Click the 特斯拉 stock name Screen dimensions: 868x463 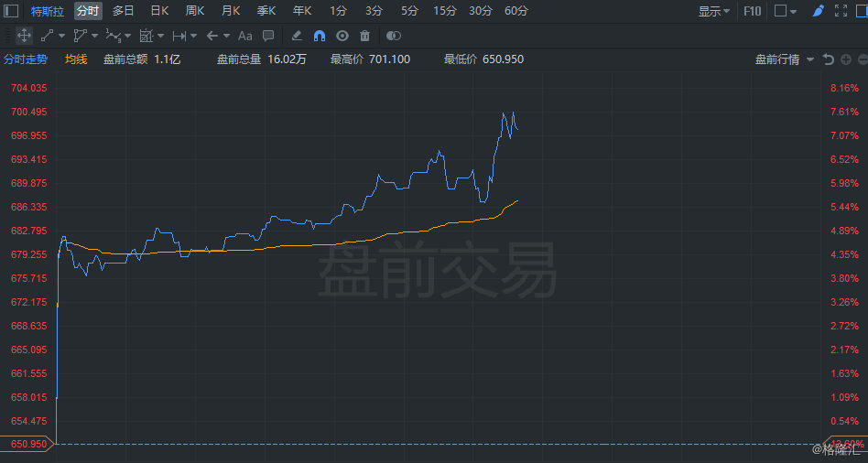[x=48, y=11]
